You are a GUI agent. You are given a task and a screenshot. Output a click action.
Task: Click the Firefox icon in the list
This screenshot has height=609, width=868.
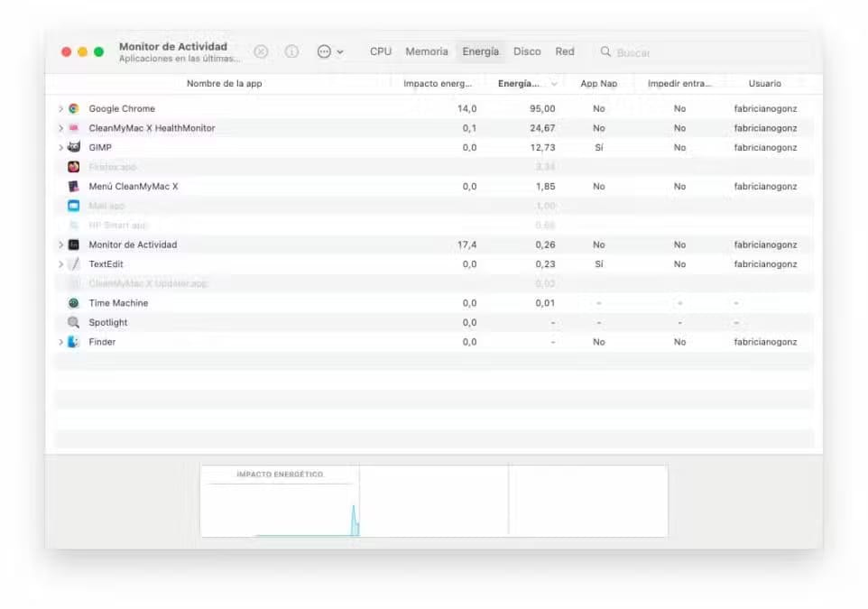(74, 167)
